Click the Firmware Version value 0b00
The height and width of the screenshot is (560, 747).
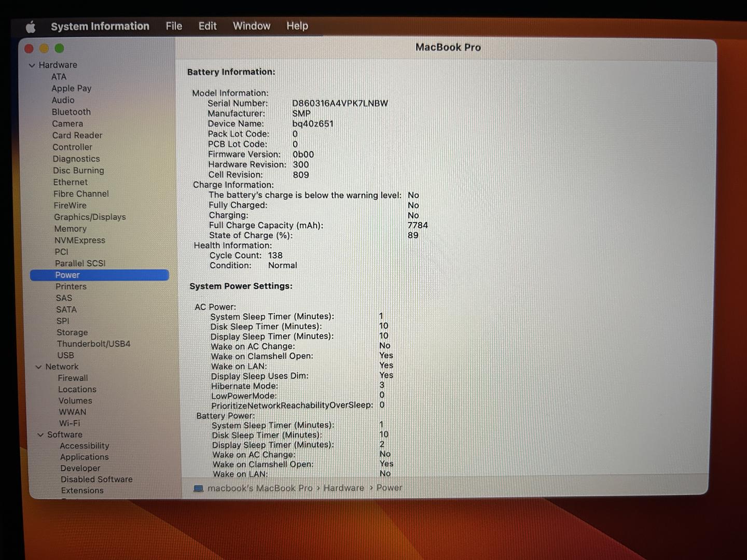click(x=303, y=155)
